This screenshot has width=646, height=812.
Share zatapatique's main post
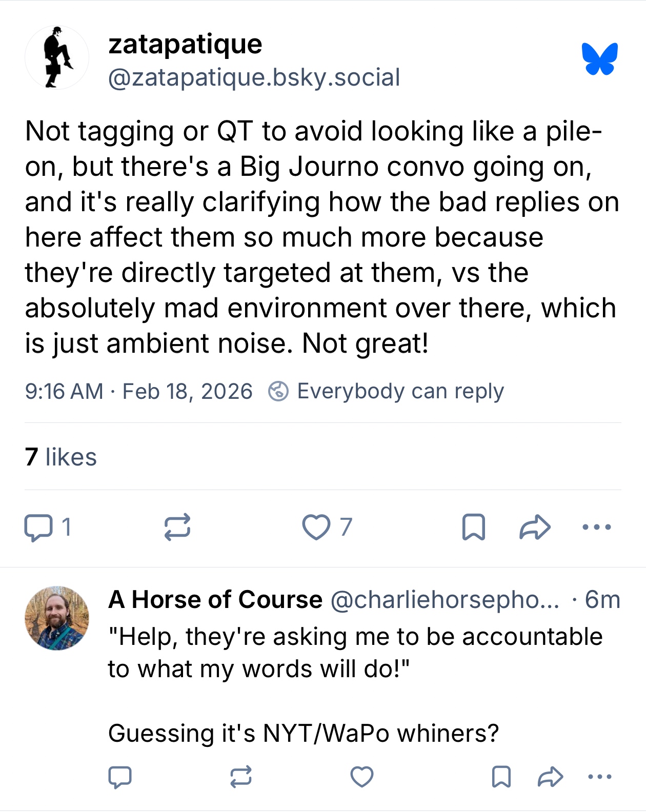pyautogui.click(x=535, y=527)
